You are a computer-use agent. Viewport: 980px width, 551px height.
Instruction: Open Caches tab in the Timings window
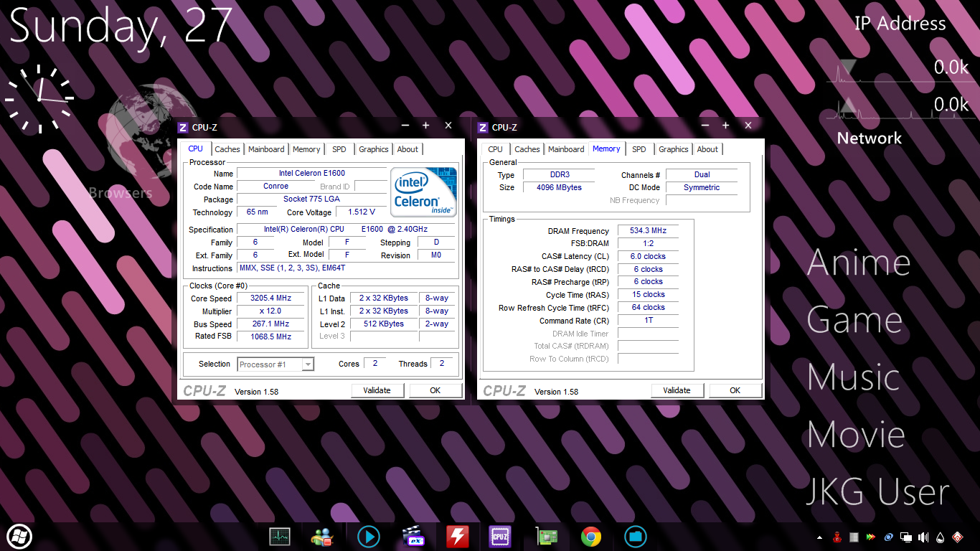click(x=527, y=149)
